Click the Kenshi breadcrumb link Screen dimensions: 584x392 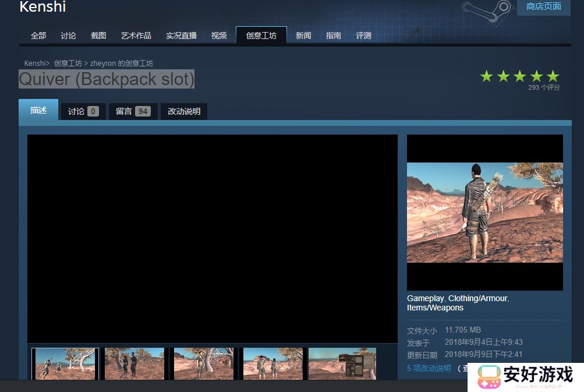click(x=34, y=63)
